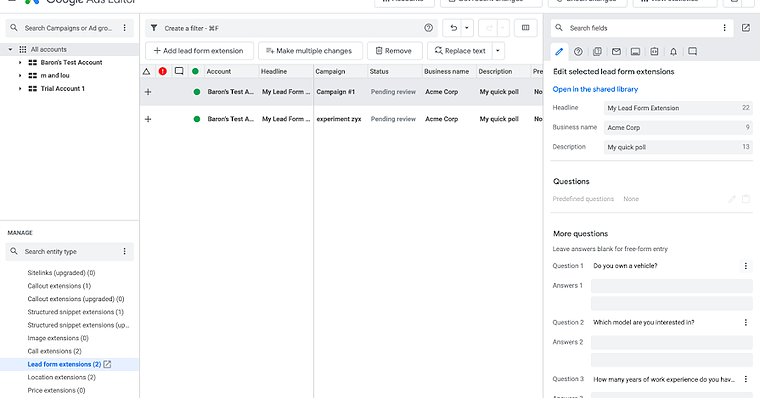
Task: Sort by red error column icon
Action: 163,72
